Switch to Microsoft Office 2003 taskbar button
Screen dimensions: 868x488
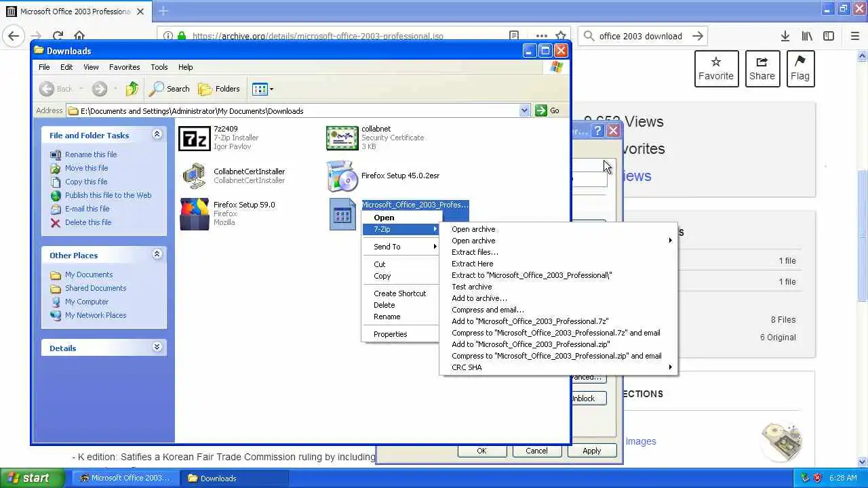coord(125,478)
